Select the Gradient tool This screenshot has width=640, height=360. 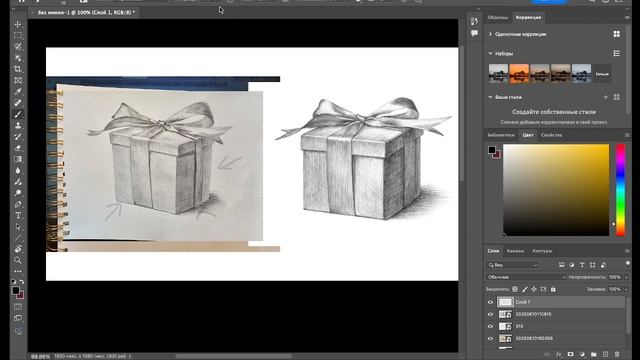tap(18, 159)
